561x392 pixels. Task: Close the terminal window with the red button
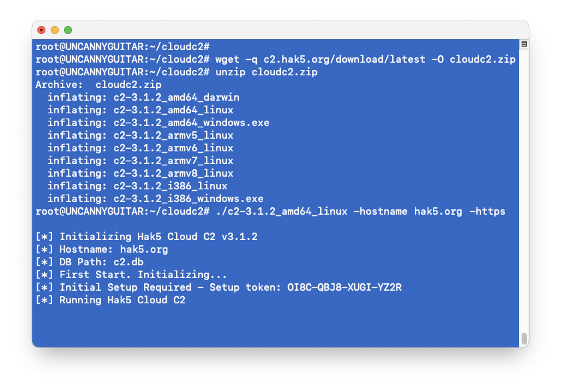41,30
